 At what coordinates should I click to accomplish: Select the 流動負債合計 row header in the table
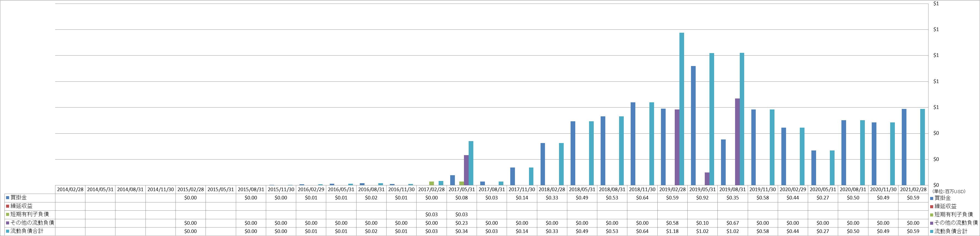[x=30, y=231]
